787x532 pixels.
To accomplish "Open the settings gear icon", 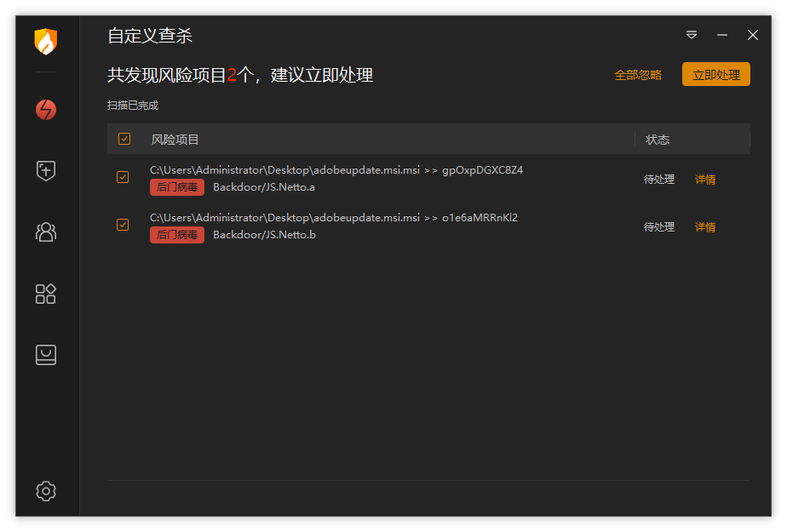I will tap(46, 491).
